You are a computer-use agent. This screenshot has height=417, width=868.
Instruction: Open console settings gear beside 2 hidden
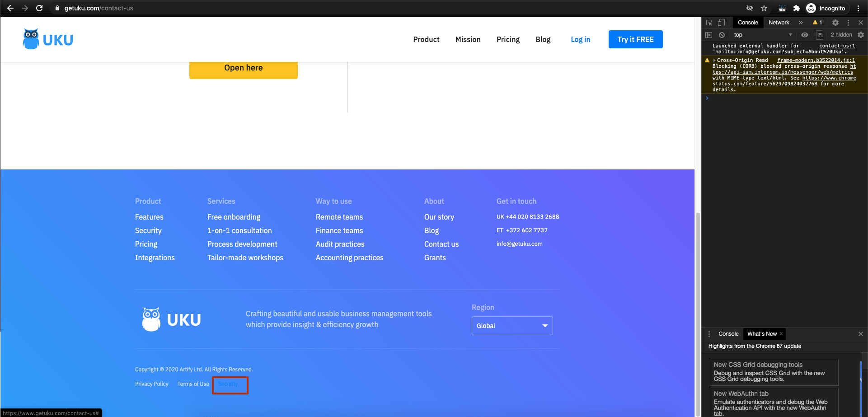tap(861, 35)
